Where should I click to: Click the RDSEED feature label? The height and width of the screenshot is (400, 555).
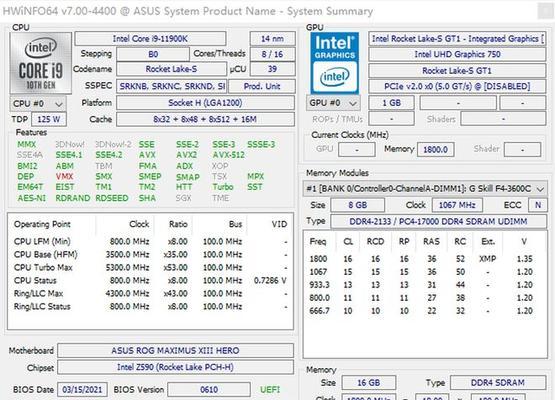click(111, 198)
